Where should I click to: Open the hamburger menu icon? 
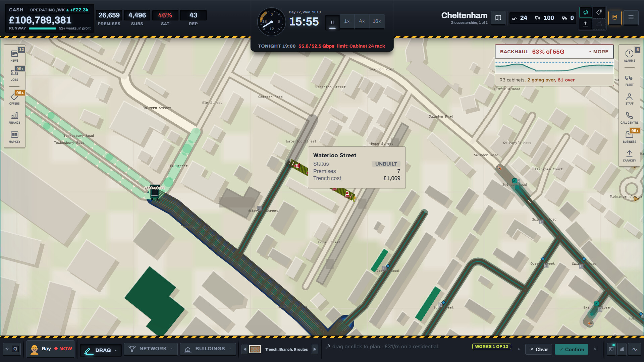click(x=631, y=17)
